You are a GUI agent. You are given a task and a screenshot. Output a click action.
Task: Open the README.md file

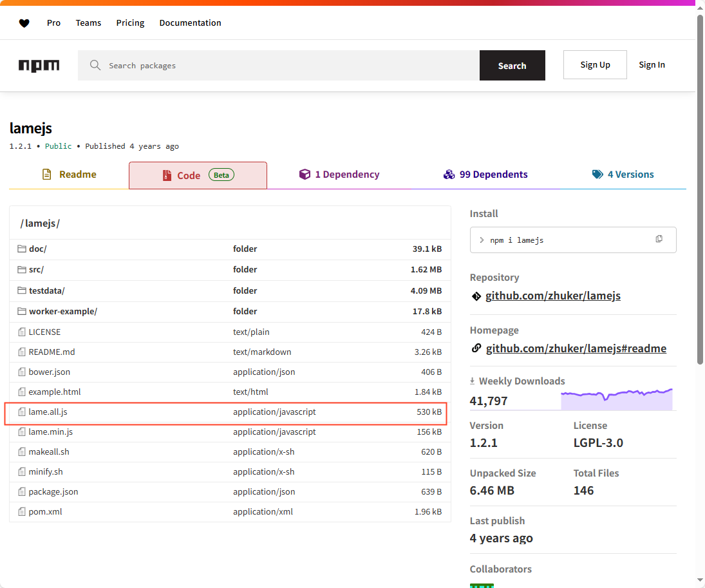click(52, 352)
